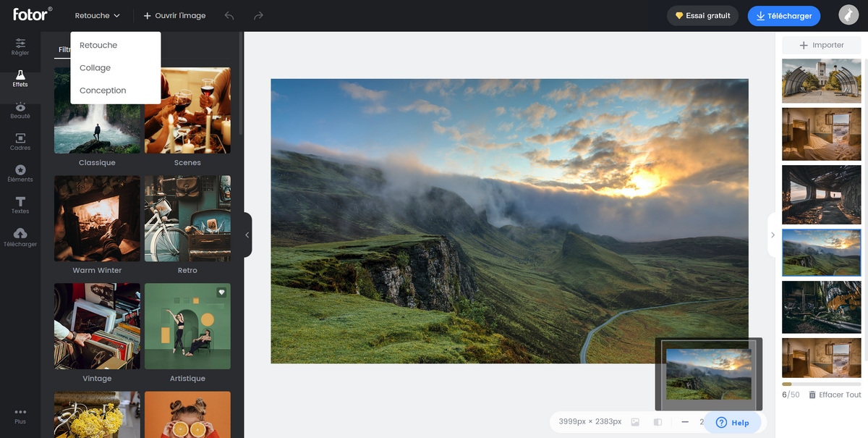The image size is (868, 438).
Task: Open the user profile avatar
Action: pos(848,15)
